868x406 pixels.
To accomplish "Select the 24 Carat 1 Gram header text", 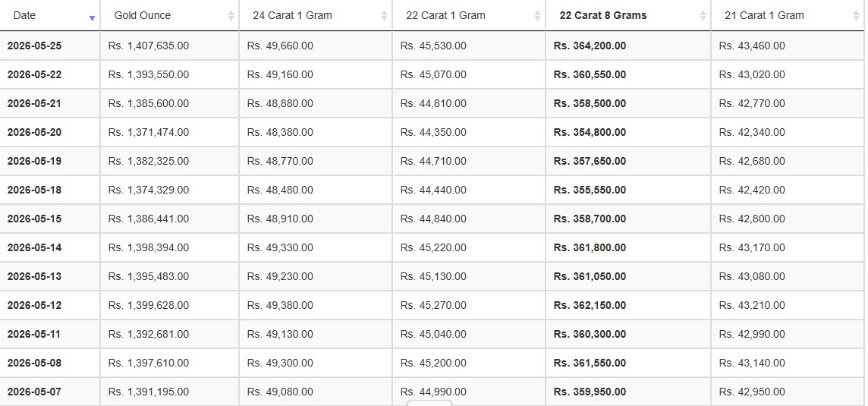I will 292,15.
